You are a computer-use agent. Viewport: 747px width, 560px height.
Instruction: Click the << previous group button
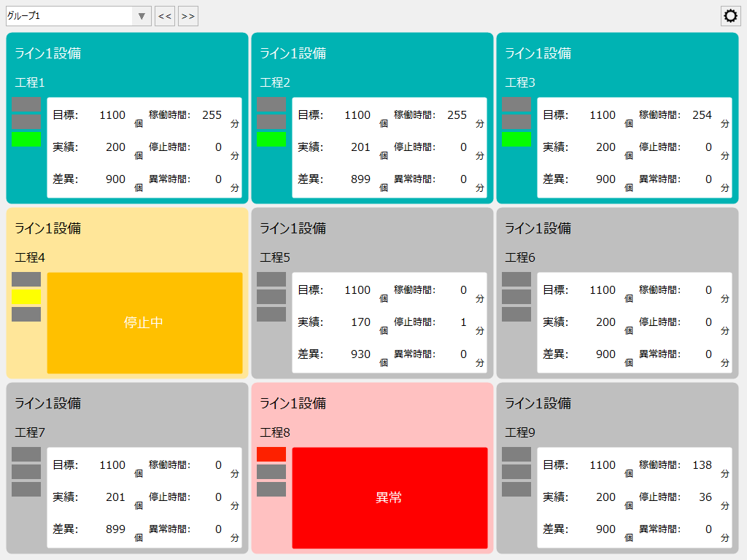pyautogui.click(x=164, y=15)
